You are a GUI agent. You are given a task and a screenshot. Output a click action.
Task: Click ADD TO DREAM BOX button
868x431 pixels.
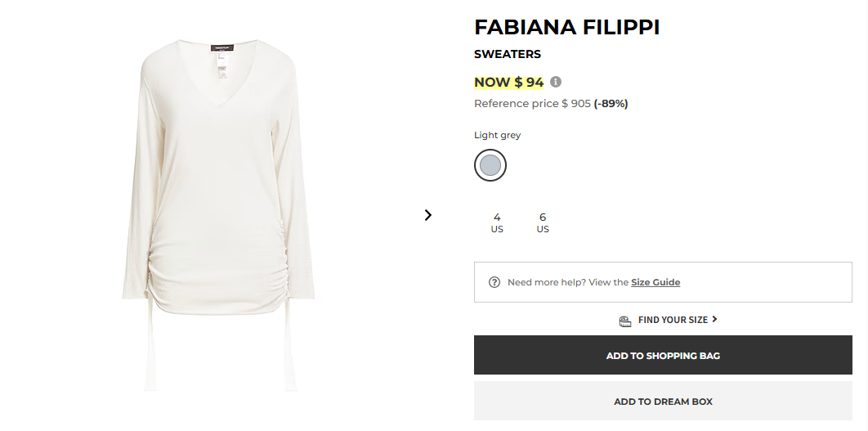[663, 402]
